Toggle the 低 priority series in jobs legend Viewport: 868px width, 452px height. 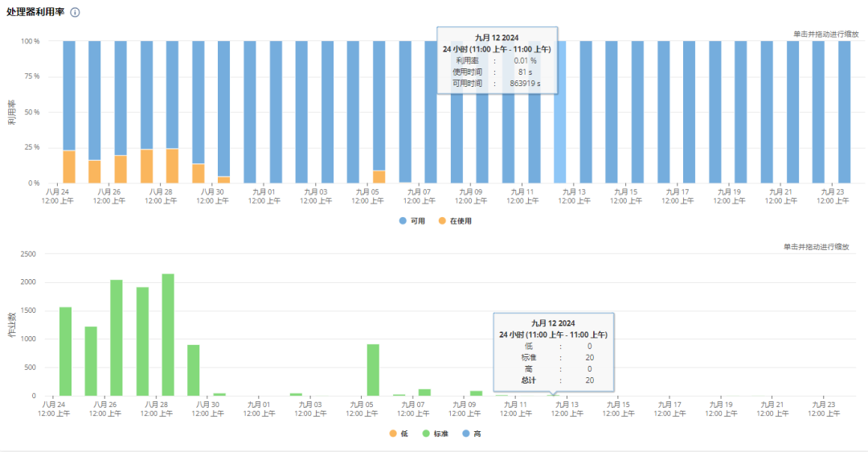399,434
